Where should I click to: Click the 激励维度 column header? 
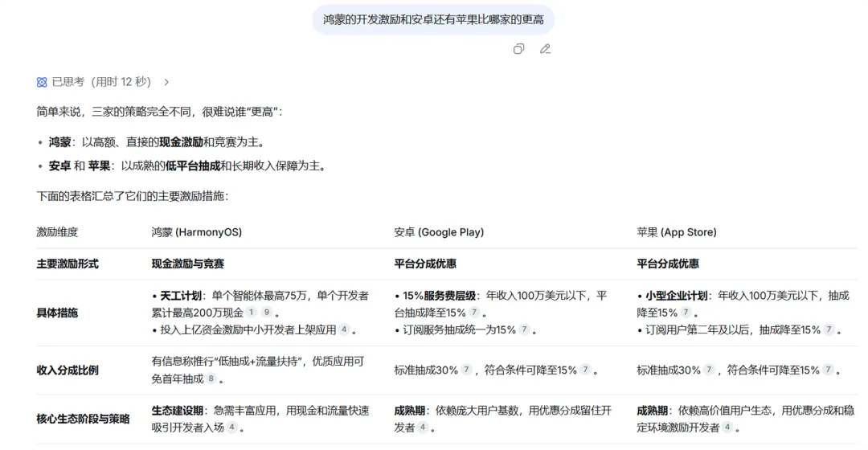(x=57, y=232)
